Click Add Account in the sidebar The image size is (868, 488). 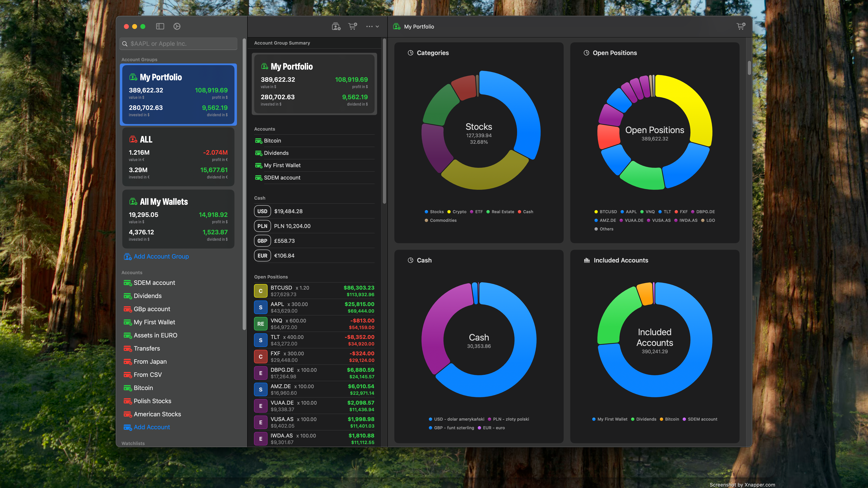pyautogui.click(x=152, y=427)
